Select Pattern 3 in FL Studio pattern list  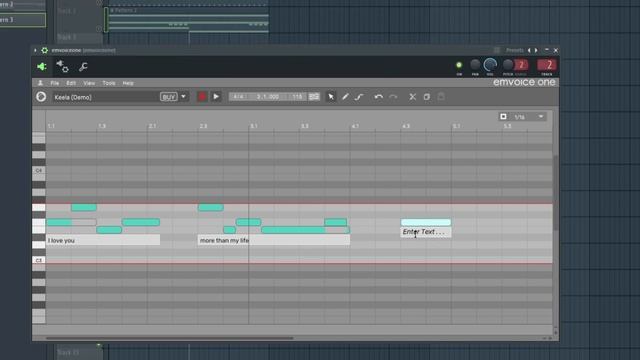click(22, 20)
